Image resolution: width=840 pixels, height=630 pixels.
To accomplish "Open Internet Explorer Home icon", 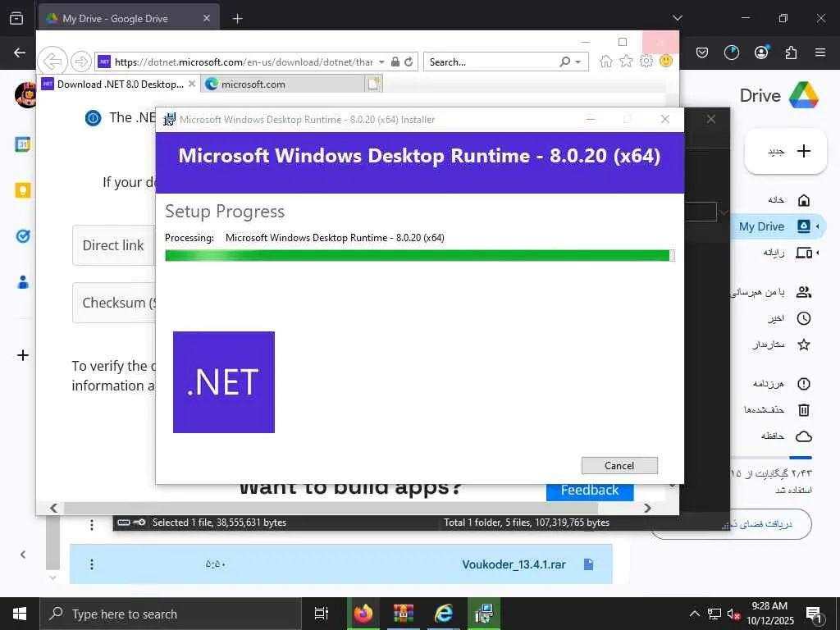I will [606, 61].
